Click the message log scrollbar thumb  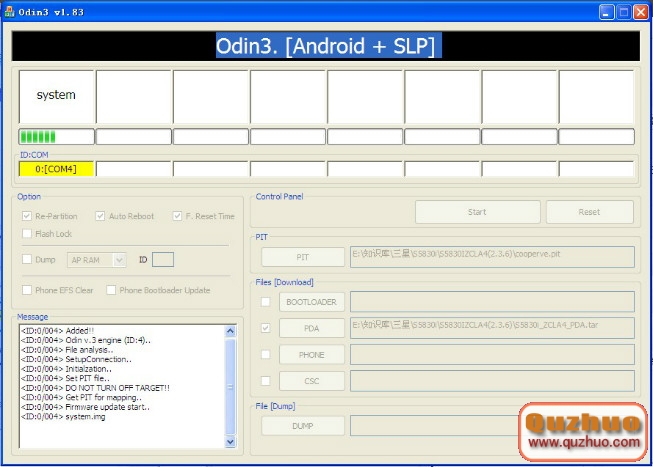[230, 387]
